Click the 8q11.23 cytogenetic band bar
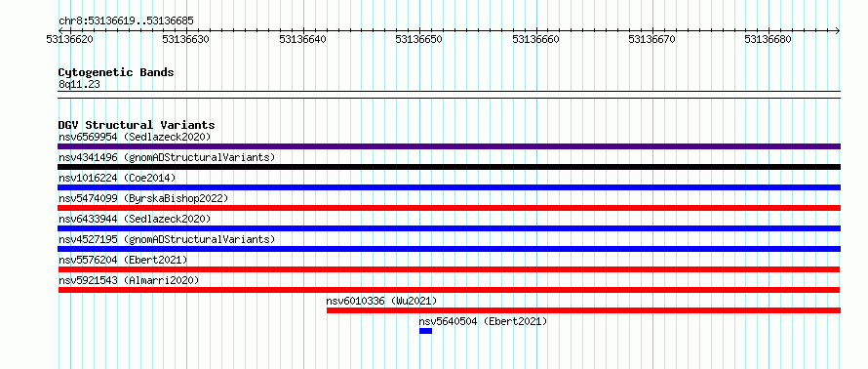The width and height of the screenshot is (868, 369). tap(449, 94)
